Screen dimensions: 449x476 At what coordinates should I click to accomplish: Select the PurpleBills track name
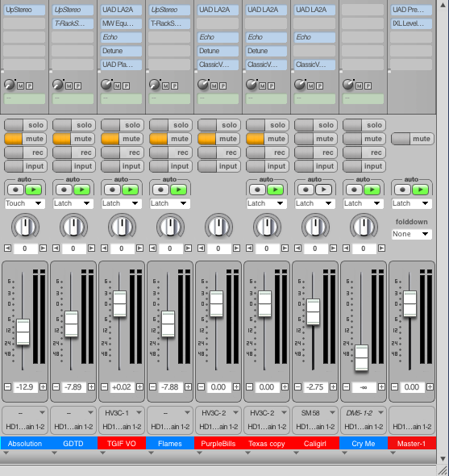[218, 444]
